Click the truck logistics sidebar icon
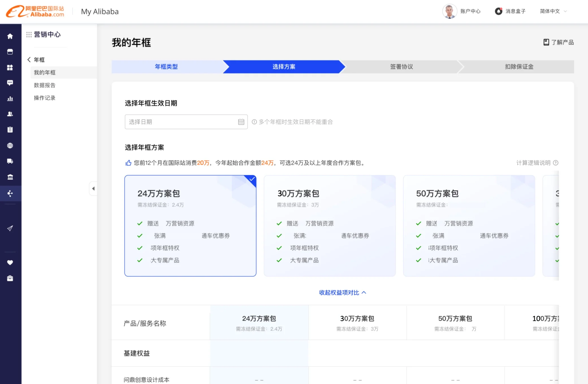 (x=10, y=161)
